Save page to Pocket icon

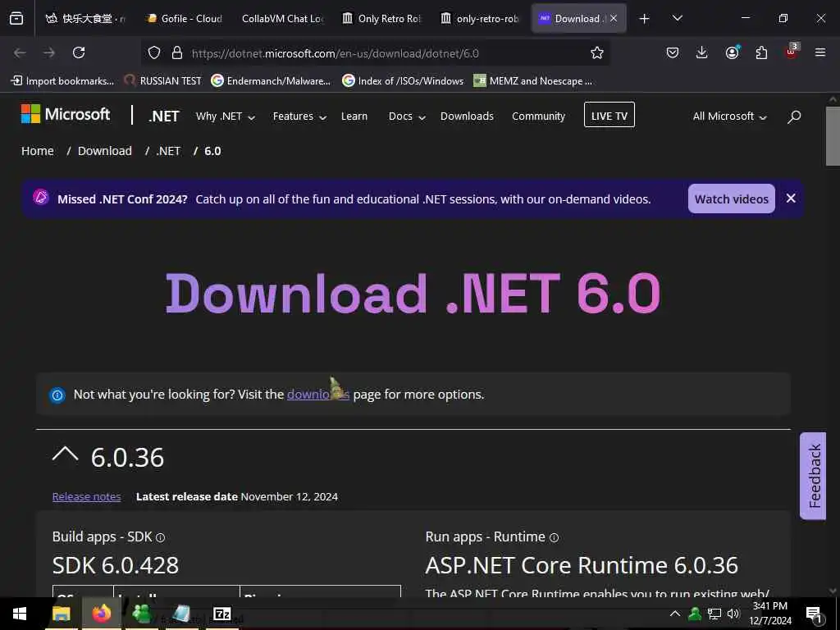(673, 52)
